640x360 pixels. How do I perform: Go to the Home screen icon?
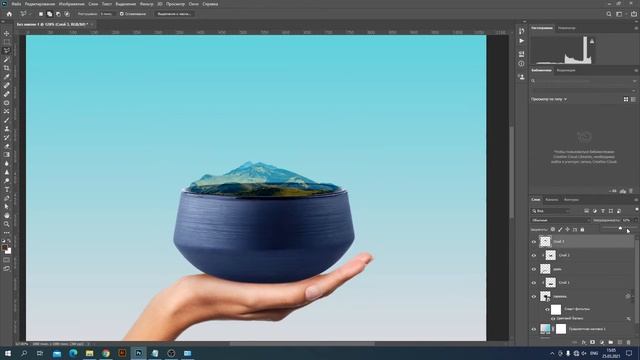(x=9, y=14)
